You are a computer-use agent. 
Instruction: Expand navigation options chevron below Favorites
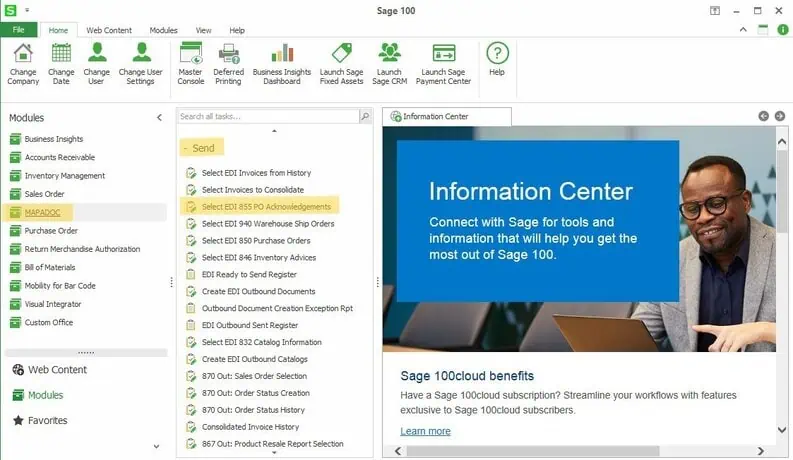(156, 446)
